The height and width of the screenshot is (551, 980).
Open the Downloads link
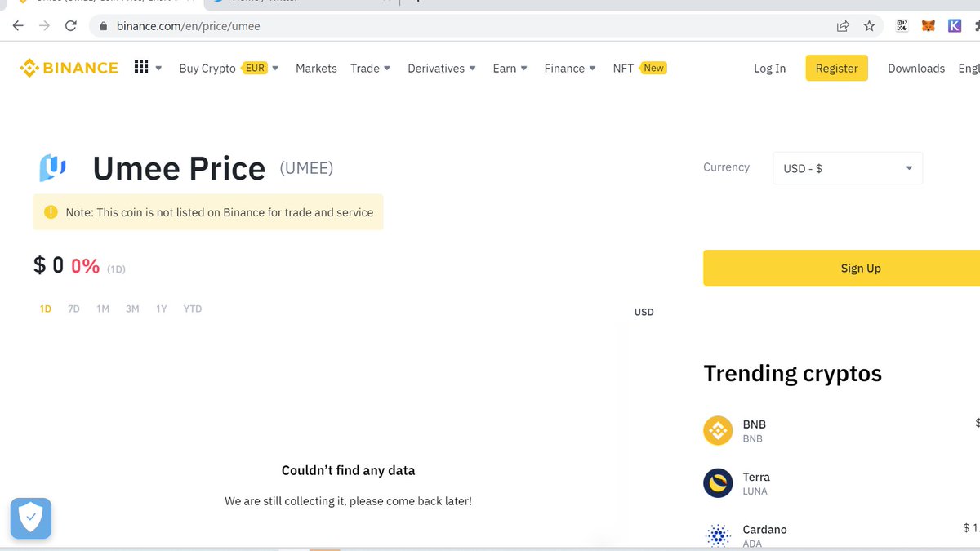(916, 69)
